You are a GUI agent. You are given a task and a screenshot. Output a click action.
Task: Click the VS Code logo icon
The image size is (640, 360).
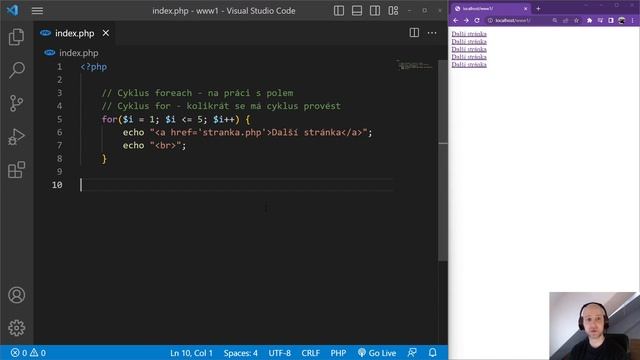[x=12, y=10]
